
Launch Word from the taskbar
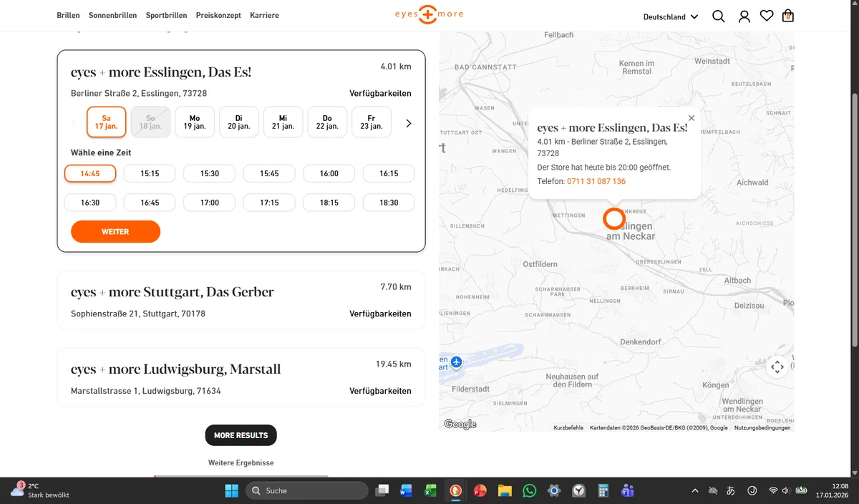point(406,490)
